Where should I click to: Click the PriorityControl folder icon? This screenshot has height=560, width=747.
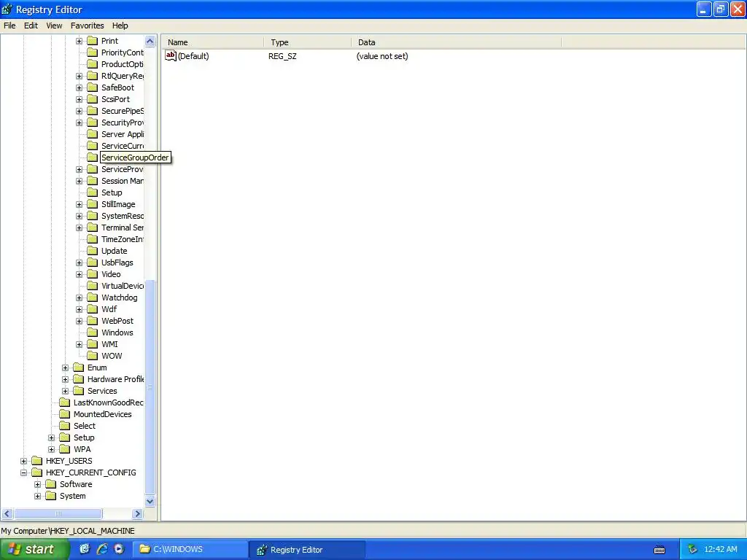tap(93, 52)
